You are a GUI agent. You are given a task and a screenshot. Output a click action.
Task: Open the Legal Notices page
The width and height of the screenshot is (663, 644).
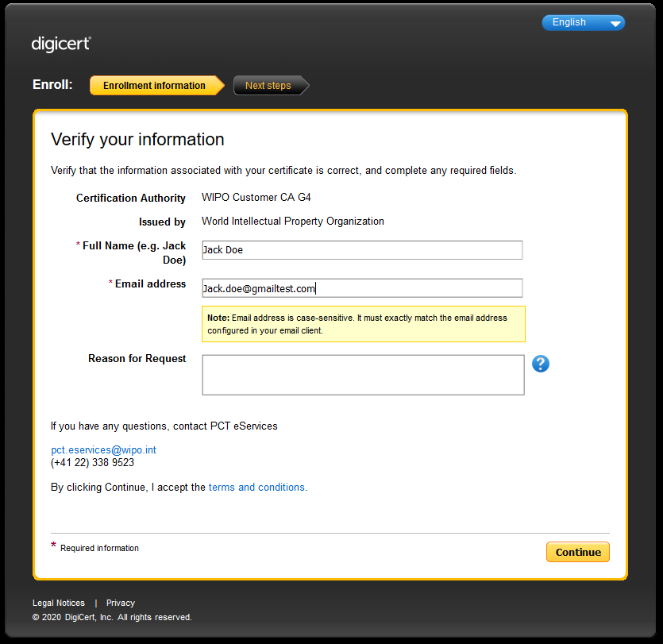pyautogui.click(x=59, y=603)
